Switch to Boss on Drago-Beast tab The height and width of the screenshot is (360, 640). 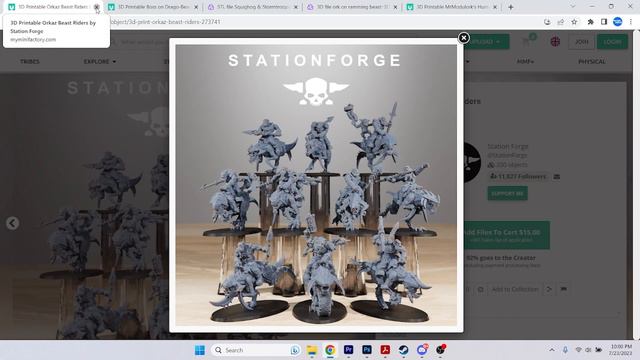(x=153, y=7)
